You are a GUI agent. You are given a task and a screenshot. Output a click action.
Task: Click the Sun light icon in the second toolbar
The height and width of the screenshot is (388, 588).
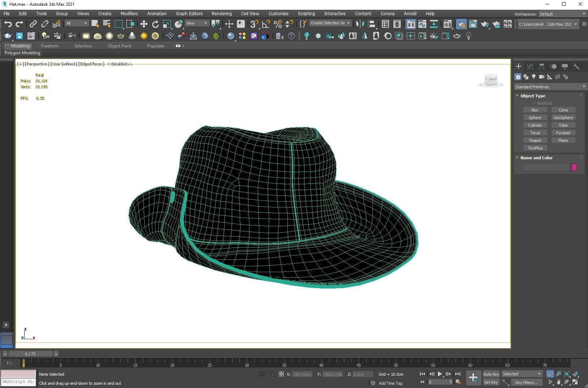(x=144, y=36)
